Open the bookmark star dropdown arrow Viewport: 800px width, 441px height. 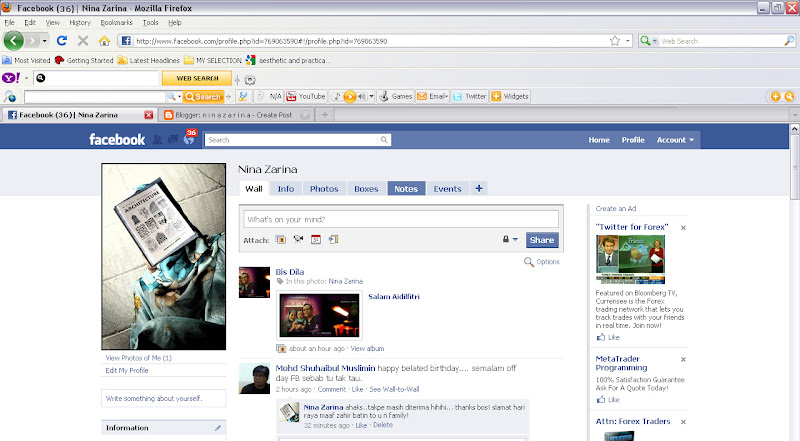(x=628, y=41)
